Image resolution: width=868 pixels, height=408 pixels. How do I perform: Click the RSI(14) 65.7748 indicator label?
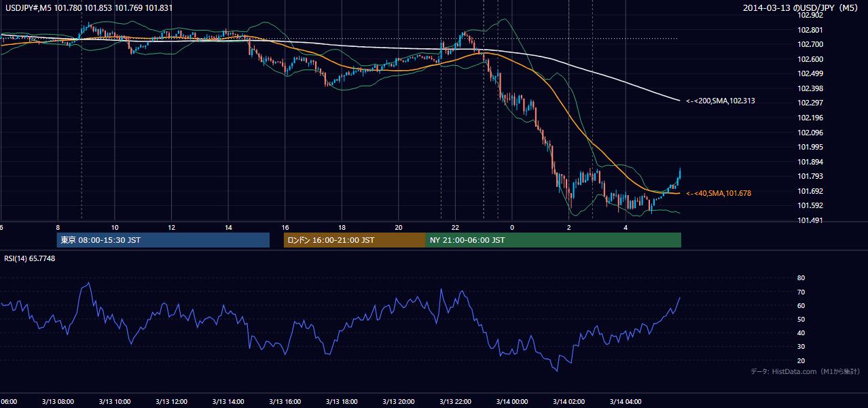point(30,258)
